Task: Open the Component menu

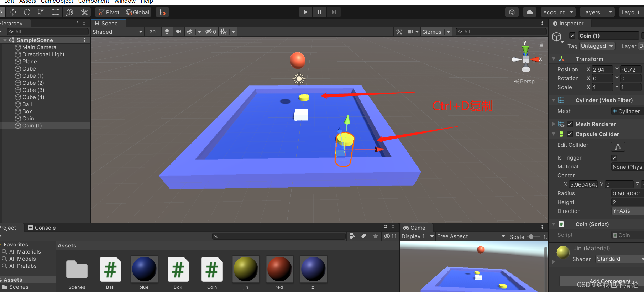Action: click(x=94, y=2)
